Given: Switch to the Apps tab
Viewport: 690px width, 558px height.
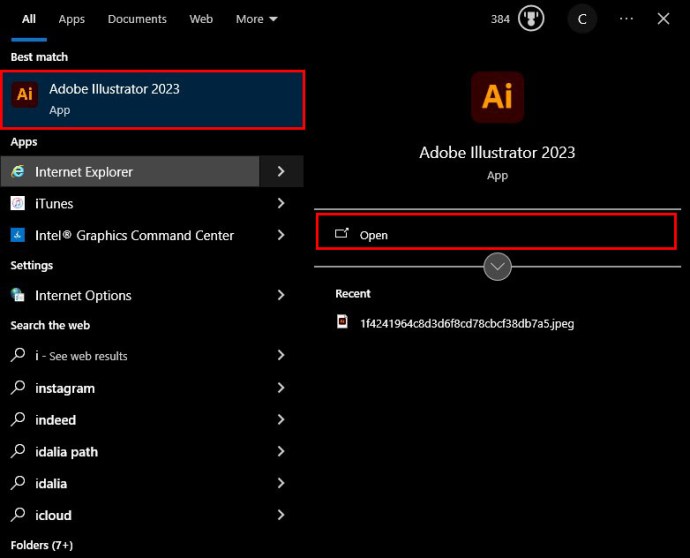Looking at the screenshot, I should point(71,19).
